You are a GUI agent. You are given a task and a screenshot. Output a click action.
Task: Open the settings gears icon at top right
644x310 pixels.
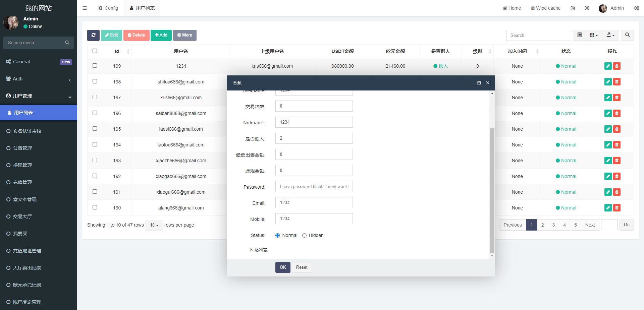636,8
